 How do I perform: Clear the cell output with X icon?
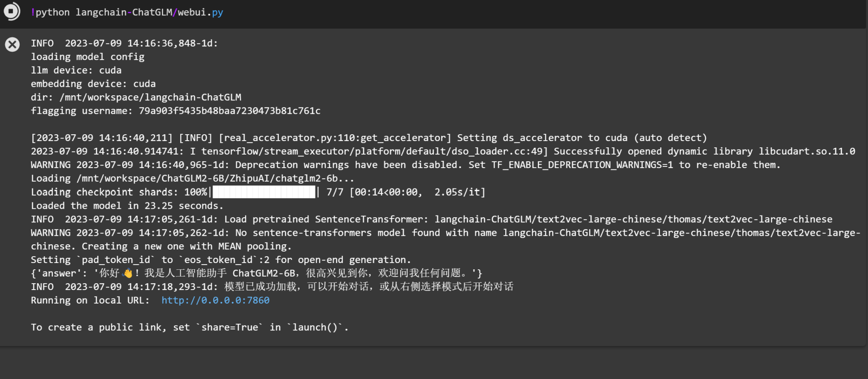pyautogui.click(x=12, y=44)
